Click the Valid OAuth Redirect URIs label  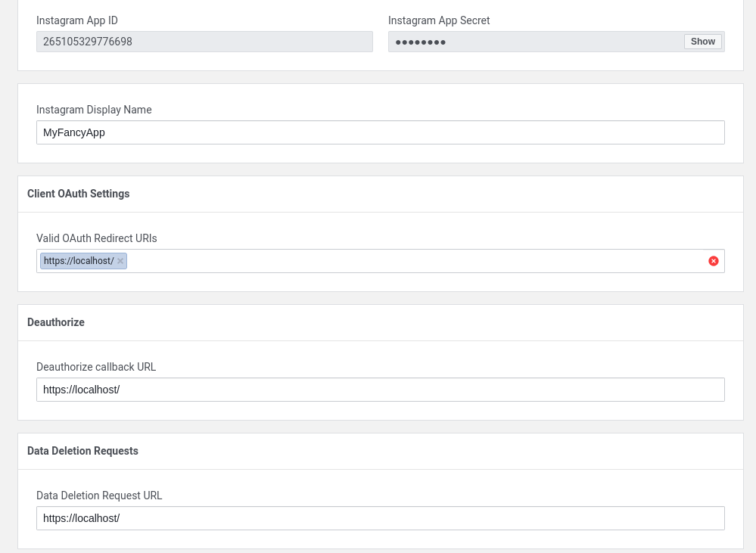pyautogui.click(x=97, y=238)
